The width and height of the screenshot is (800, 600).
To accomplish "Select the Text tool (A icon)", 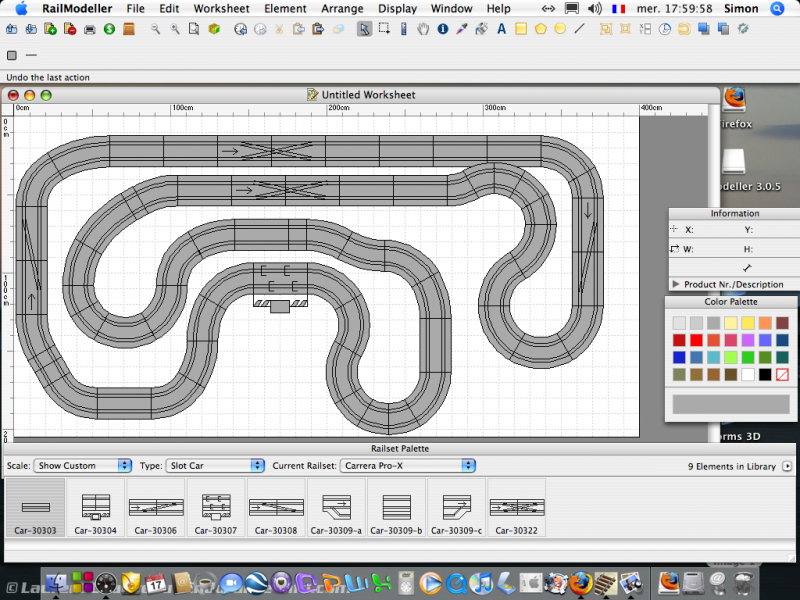I will 501,29.
